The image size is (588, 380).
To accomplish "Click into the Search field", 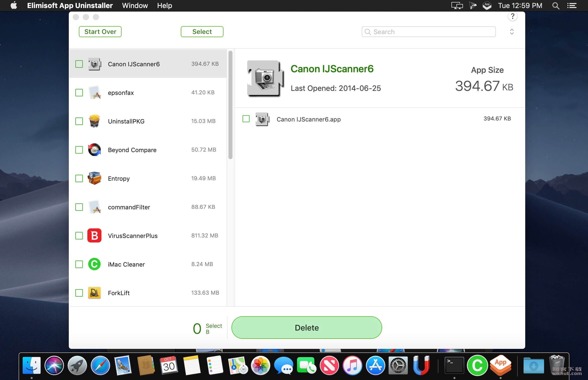I will coord(429,32).
